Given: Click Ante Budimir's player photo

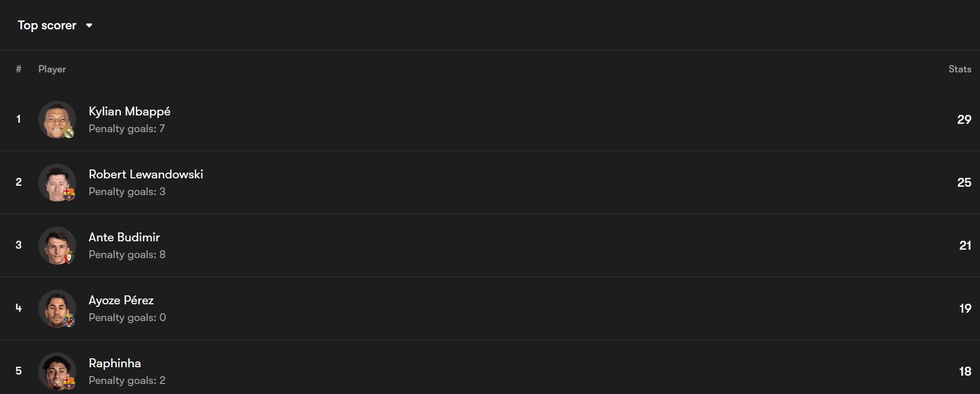Looking at the screenshot, I should pos(56,244).
